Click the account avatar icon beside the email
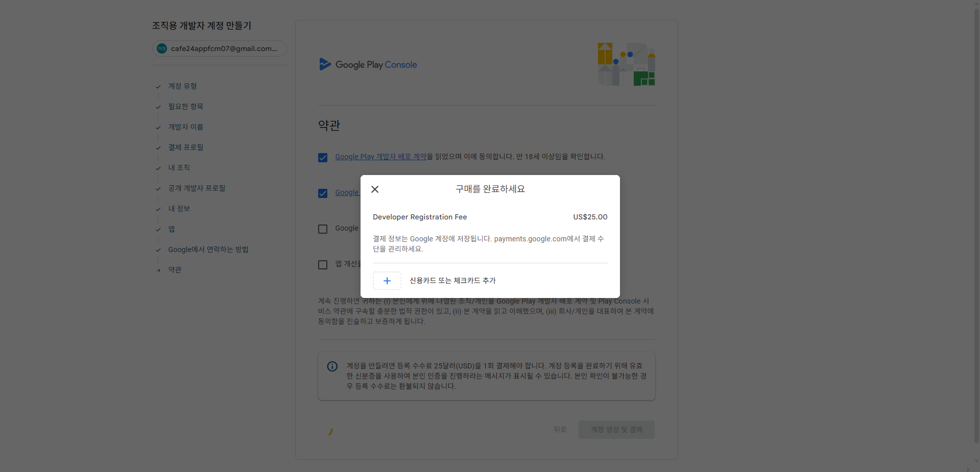The height and width of the screenshot is (472, 980). coord(162,48)
